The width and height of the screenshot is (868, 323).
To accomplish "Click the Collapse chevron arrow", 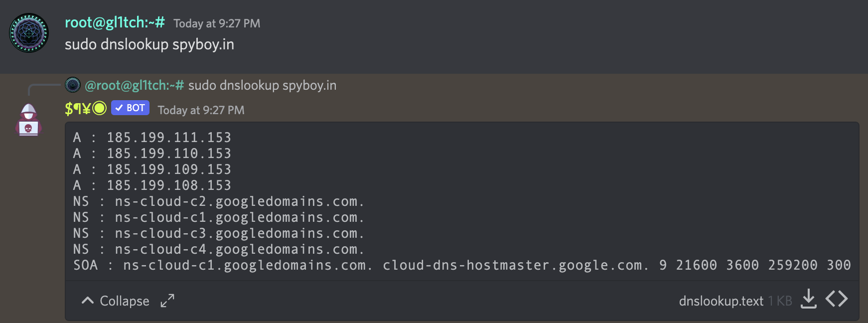I will coord(88,301).
